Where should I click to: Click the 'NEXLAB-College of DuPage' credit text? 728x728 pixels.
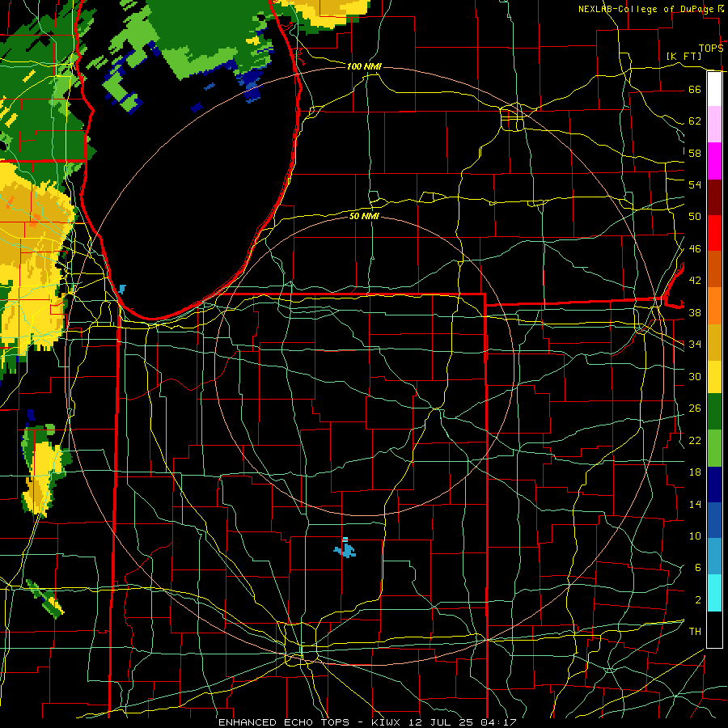click(x=645, y=9)
